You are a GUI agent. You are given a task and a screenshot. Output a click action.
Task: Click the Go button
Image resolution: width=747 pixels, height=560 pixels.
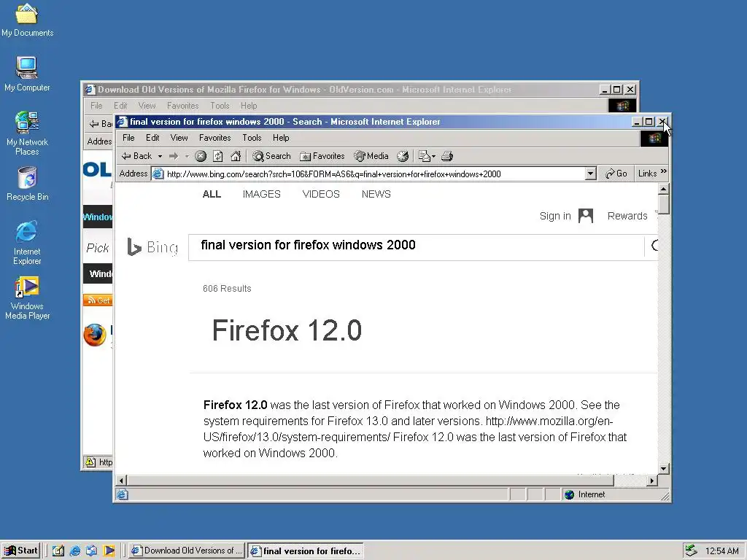pyautogui.click(x=616, y=174)
